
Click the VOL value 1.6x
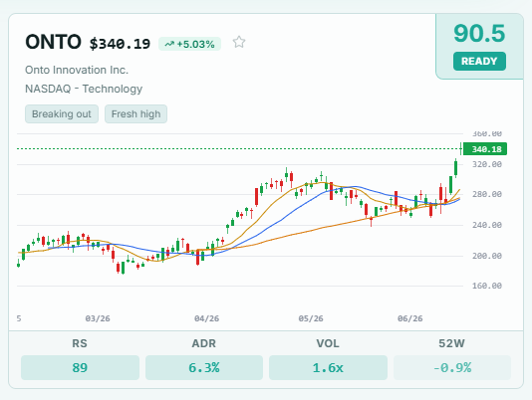pyautogui.click(x=328, y=367)
